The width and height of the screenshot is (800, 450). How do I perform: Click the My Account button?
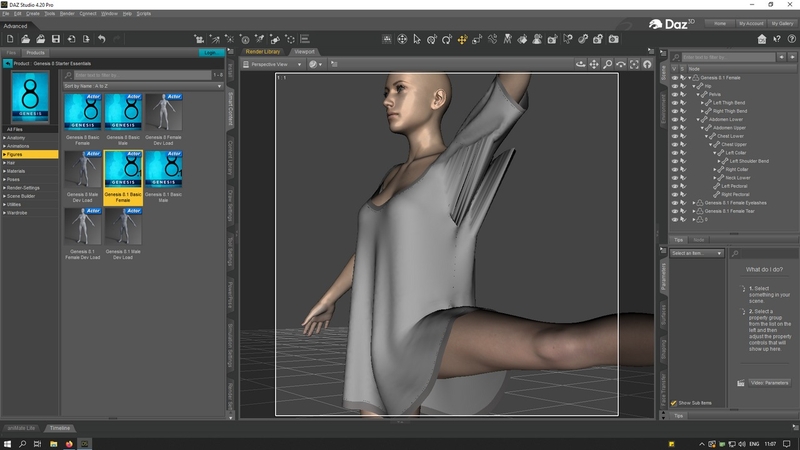pos(751,23)
